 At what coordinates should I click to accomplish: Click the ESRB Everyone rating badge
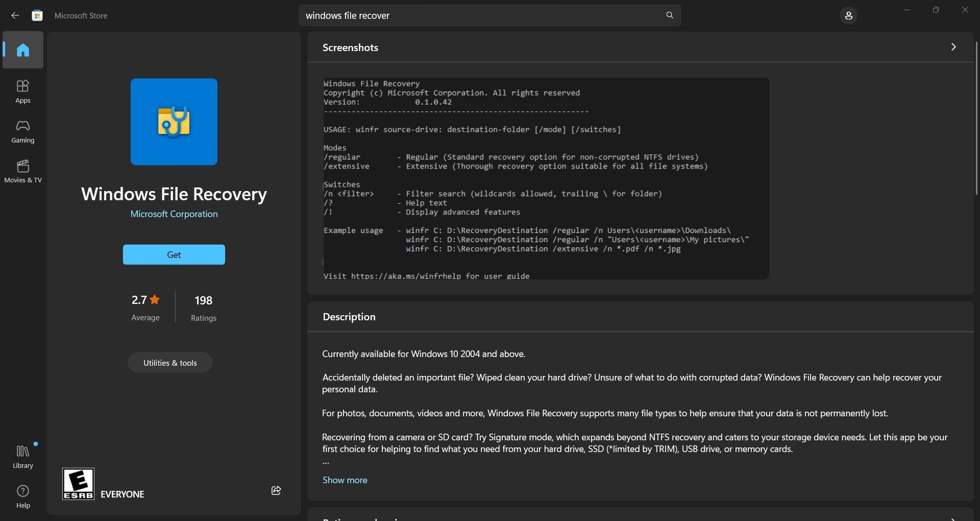click(78, 484)
